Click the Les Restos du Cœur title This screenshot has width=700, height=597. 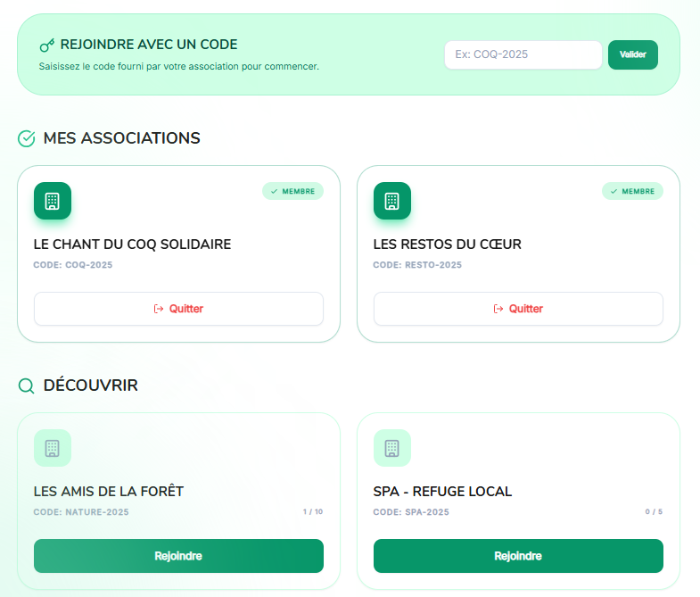pyautogui.click(x=447, y=245)
